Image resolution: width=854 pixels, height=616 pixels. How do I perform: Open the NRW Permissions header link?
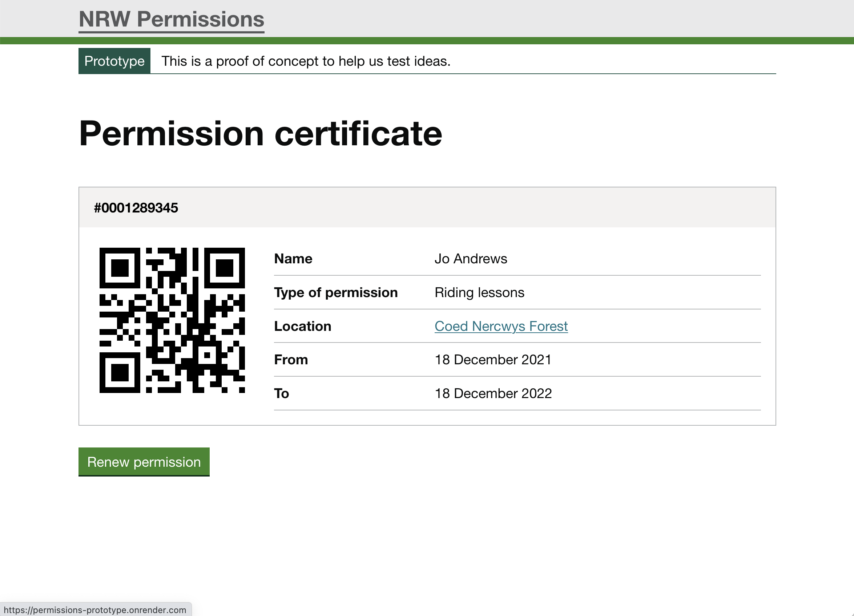click(171, 20)
